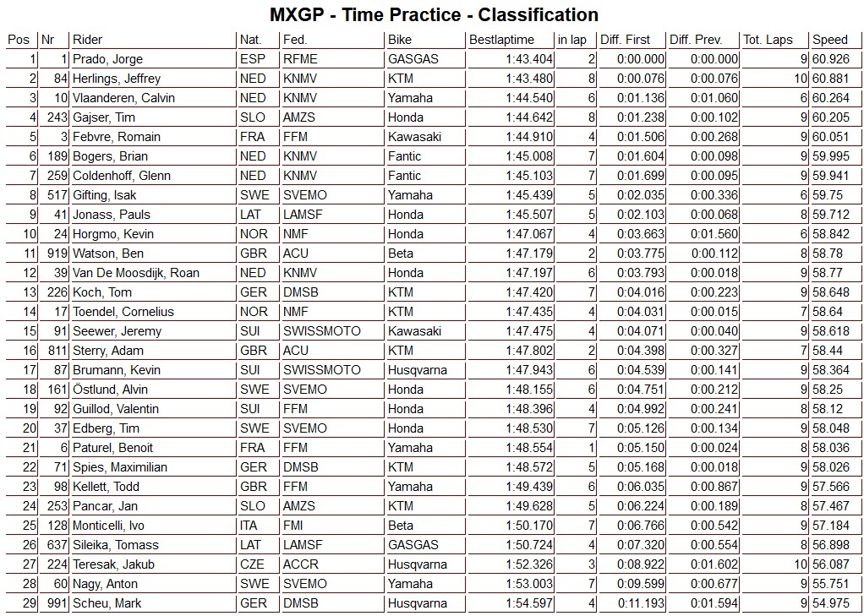
Task: Click the Nat. column header
Action: [251, 40]
